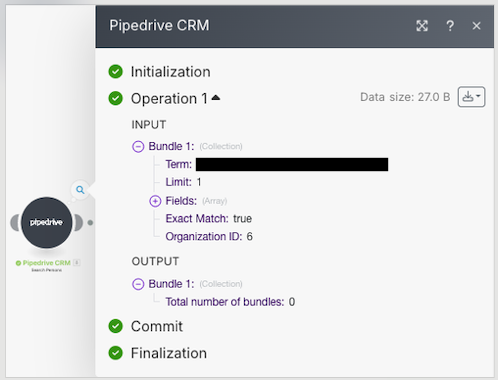Click Total number of bundles entry
Viewport: 498px width, 380px height.
pyautogui.click(x=230, y=302)
